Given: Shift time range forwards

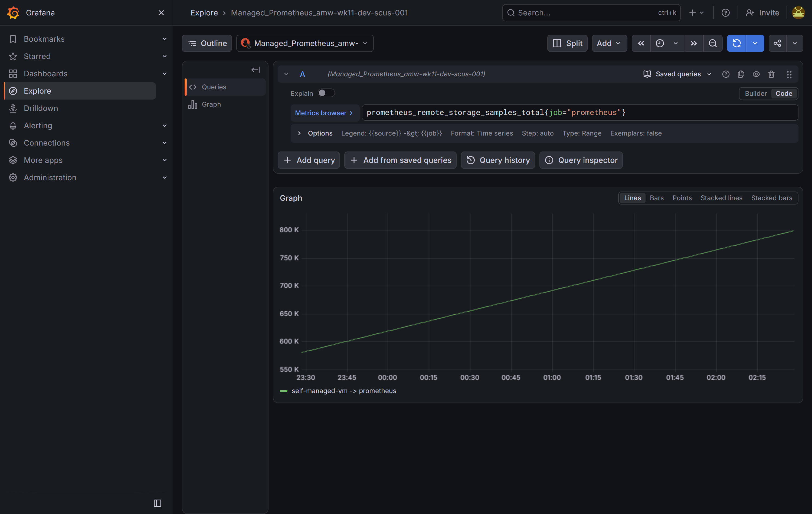Looking at the screenshot, I should pos(694,43).
